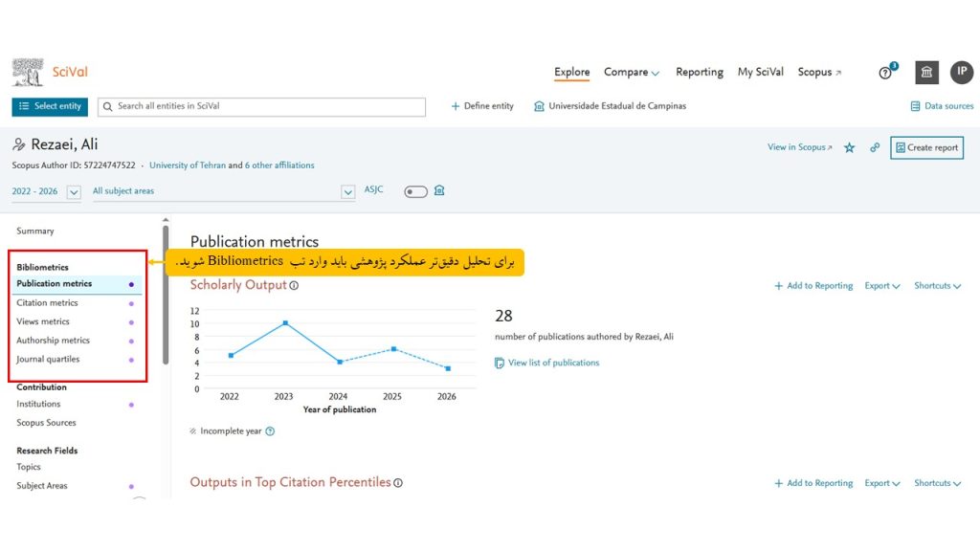Open Topics under Research Fields
This screenshot has height=551, width=980.
click(28, 467)
